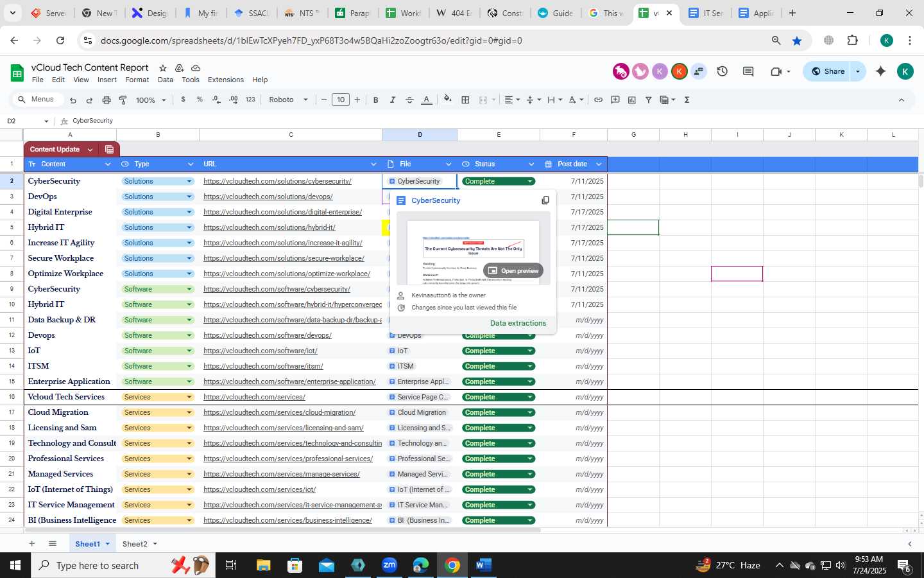Hide the menus with collapse arrow
The image size is (924, 578).
[901, 100]
